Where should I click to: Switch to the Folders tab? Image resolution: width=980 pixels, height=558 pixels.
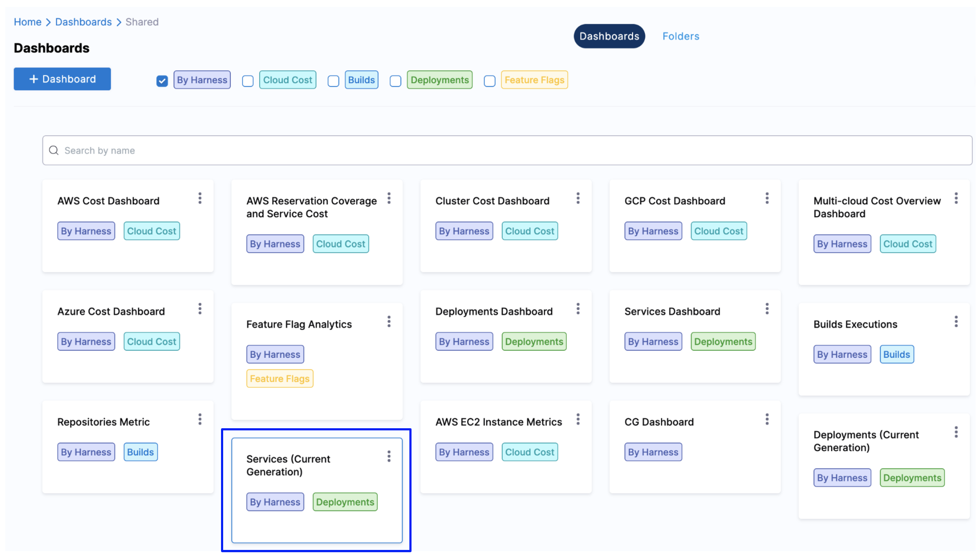pyautogui.click(x=681, y=36)
